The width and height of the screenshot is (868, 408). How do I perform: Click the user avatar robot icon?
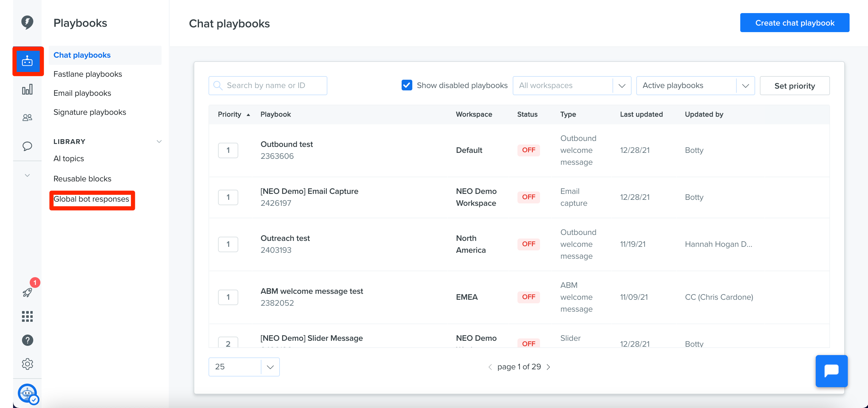coord(27,393)
